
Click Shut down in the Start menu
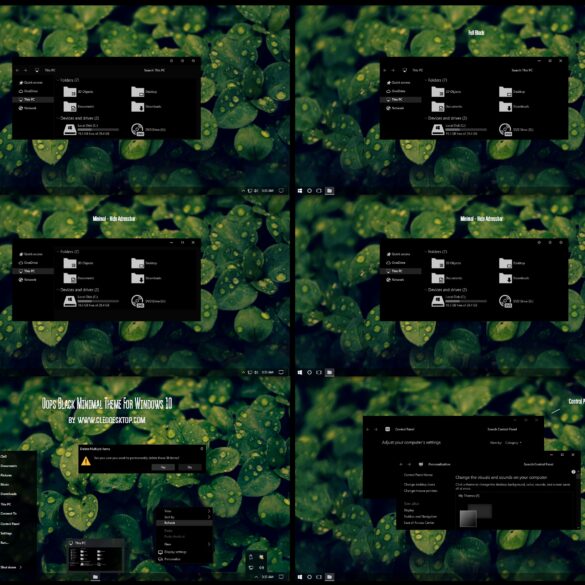tap(8, 567)
